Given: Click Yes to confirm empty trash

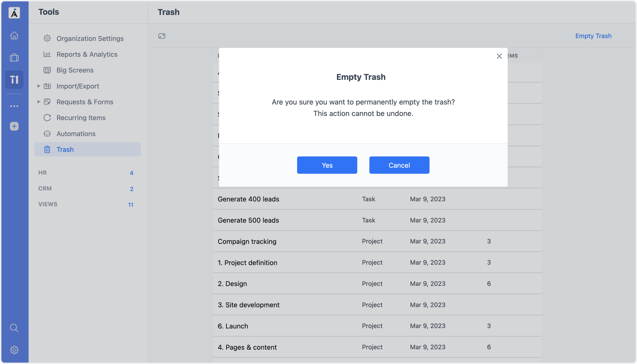Looking at the screenshot, I should point(327,165).
